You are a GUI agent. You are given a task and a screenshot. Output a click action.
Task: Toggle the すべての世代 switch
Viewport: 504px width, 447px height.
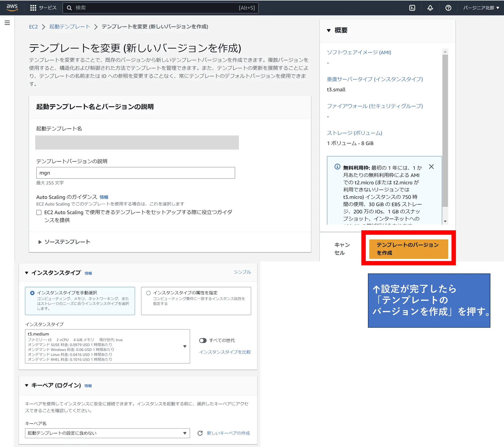[x=203, y=341]
